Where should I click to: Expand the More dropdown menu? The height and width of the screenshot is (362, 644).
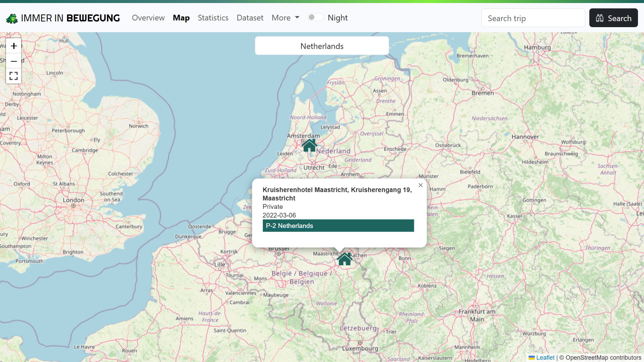[x=285, y=18]
